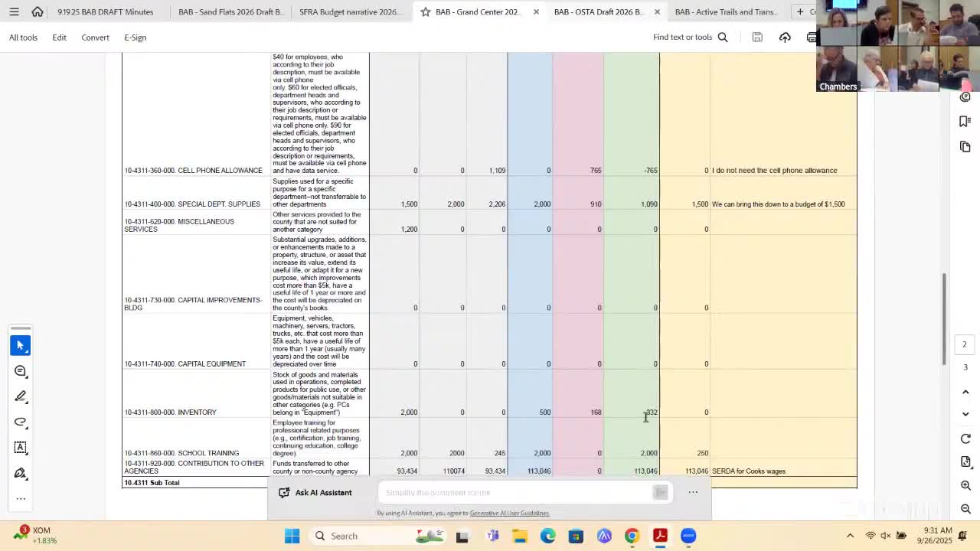Viewport: 980px width, 551px height.
Task: Star the BAB - Grand Center document
Action: (x=426, y=12)
